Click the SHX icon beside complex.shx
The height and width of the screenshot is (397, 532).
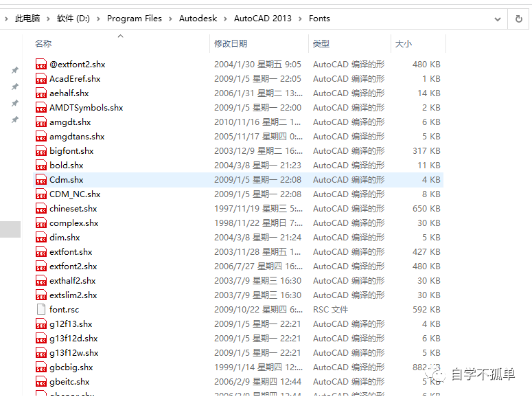[x=41, y=223]
